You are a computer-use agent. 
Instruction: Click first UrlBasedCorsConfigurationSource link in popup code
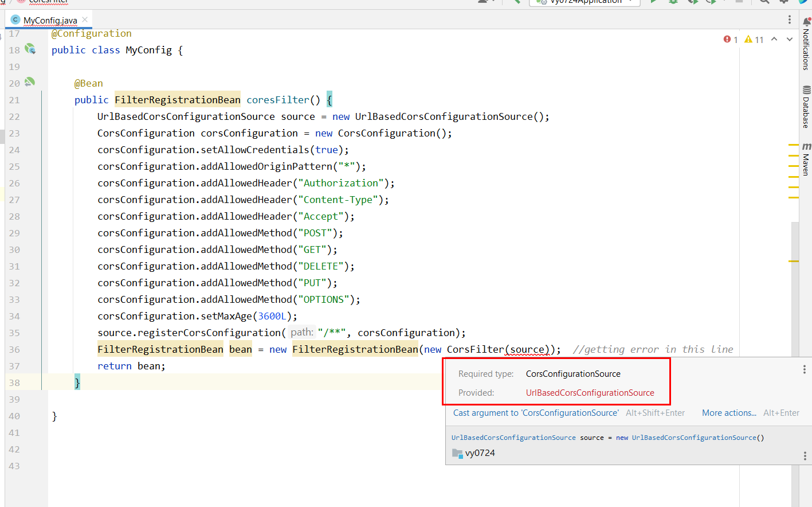513,438
